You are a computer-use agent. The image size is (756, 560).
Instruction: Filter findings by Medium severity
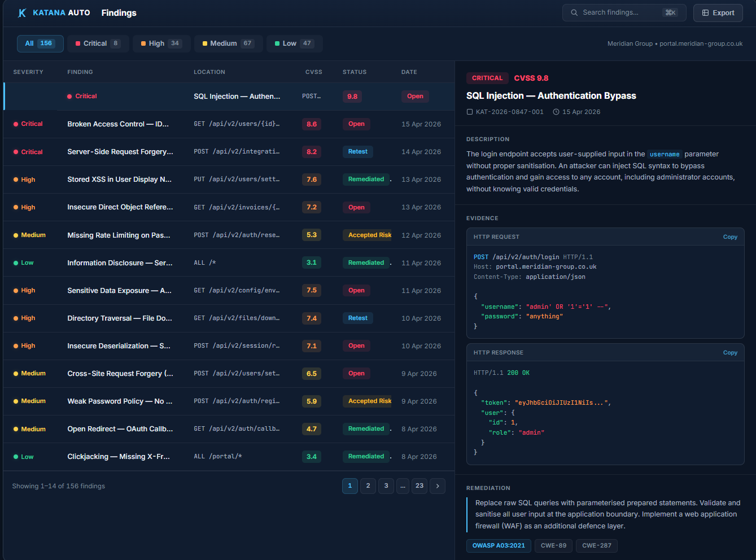point(228,43)
